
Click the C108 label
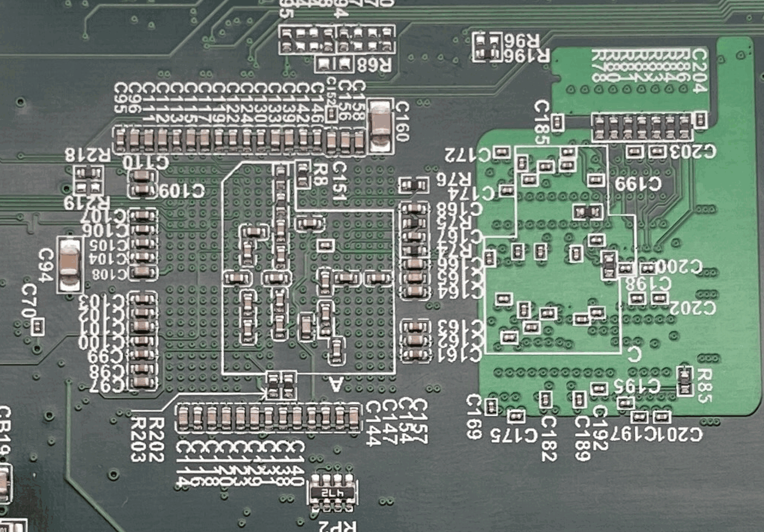click(x=109, y=274)
